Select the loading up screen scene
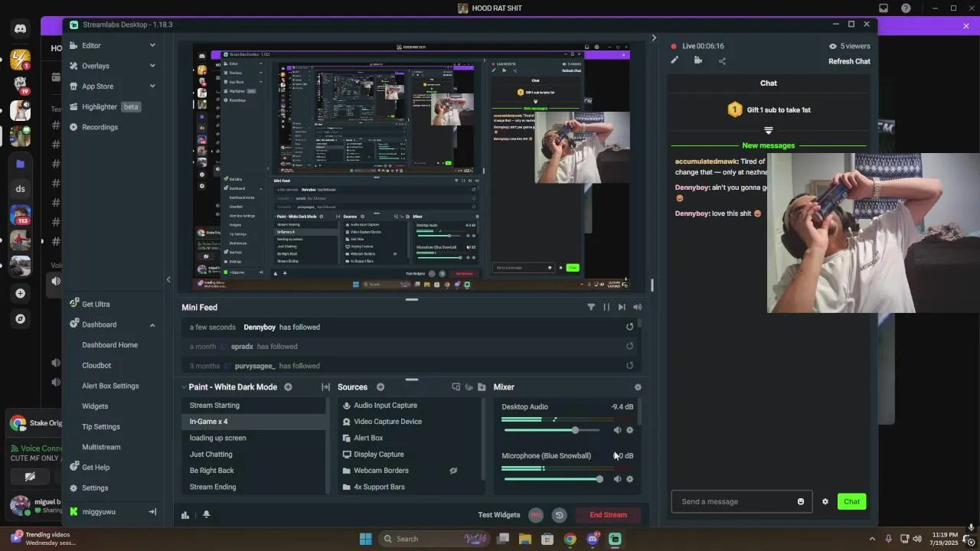 [253, 438]
